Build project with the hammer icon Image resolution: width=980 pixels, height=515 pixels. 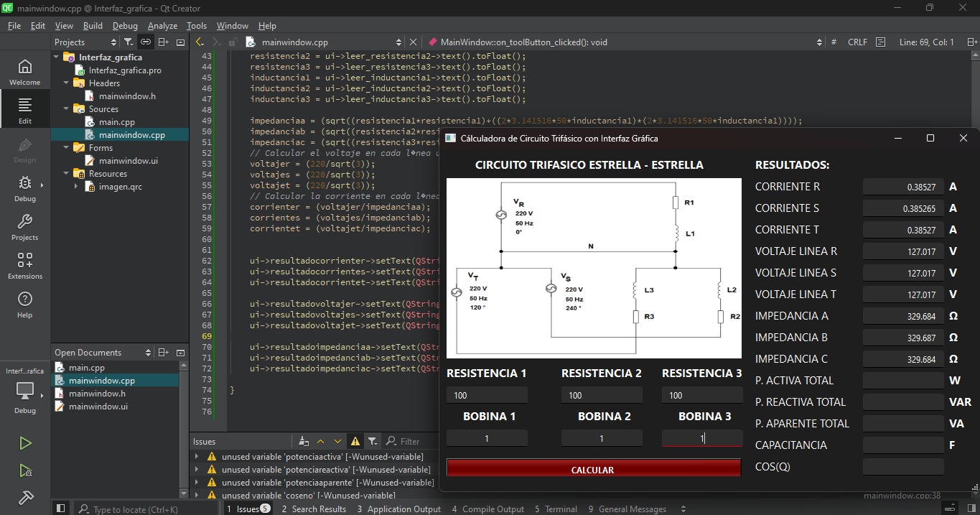[25, 497]
